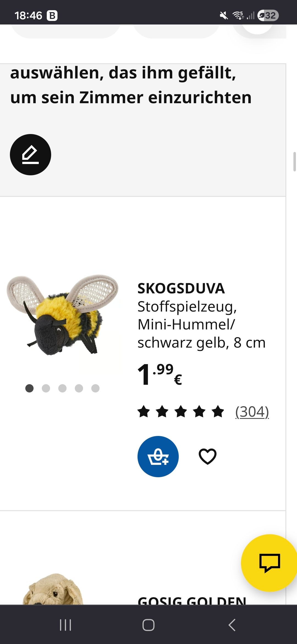Select the fourth image dot indicator
Image resolution: width=297 pixels, height=644 pixels.
coord(79,388)
